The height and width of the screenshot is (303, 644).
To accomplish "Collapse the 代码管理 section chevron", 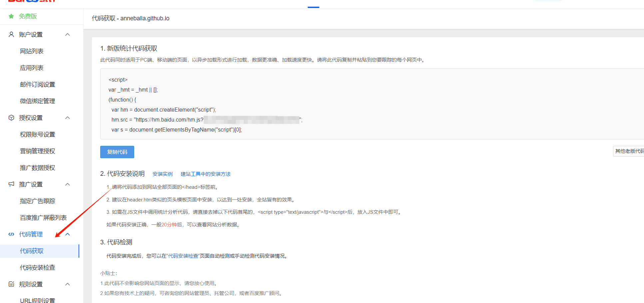I will point(68,234).
